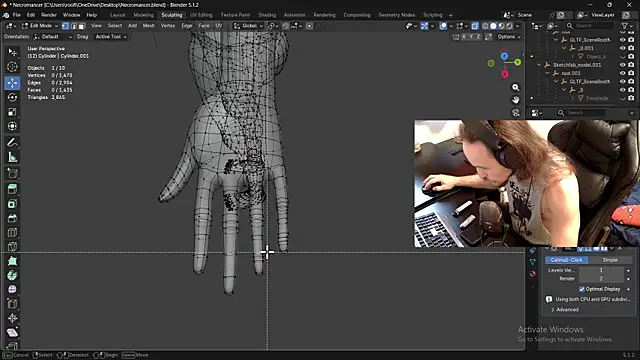Open the shading options dropdown arrow
This screenshot has height=360, width=640.
tap(518, 26)
